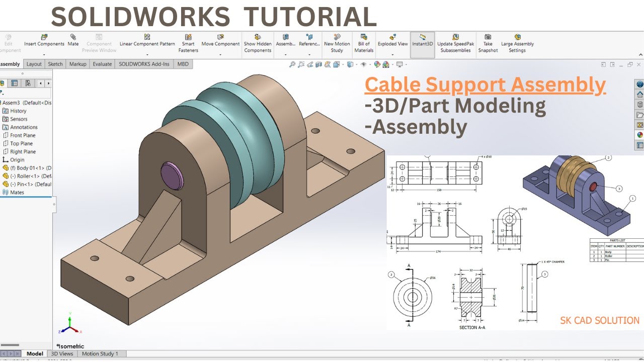Click Zoom to Area icon
Image resolution: width=644 pixels, height=362 pixels.
pos(301,64)
